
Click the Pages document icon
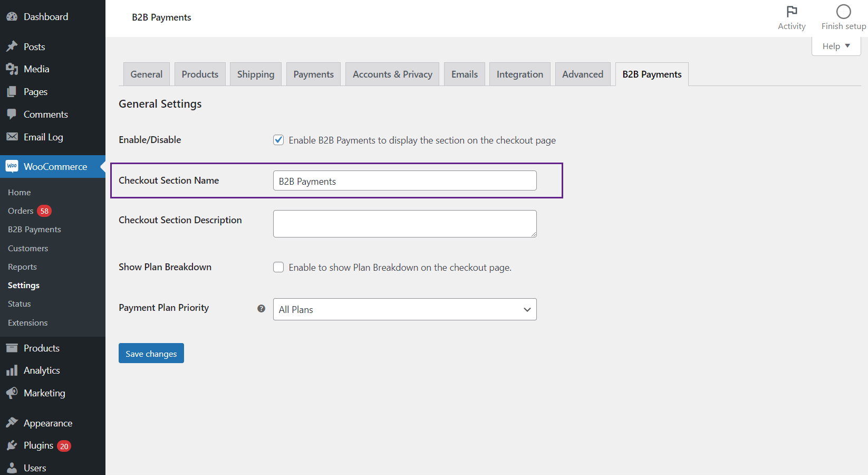tap(12, 92)
